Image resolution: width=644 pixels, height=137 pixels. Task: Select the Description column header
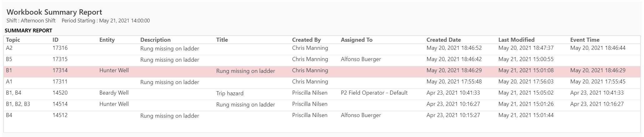click(155, 40)
